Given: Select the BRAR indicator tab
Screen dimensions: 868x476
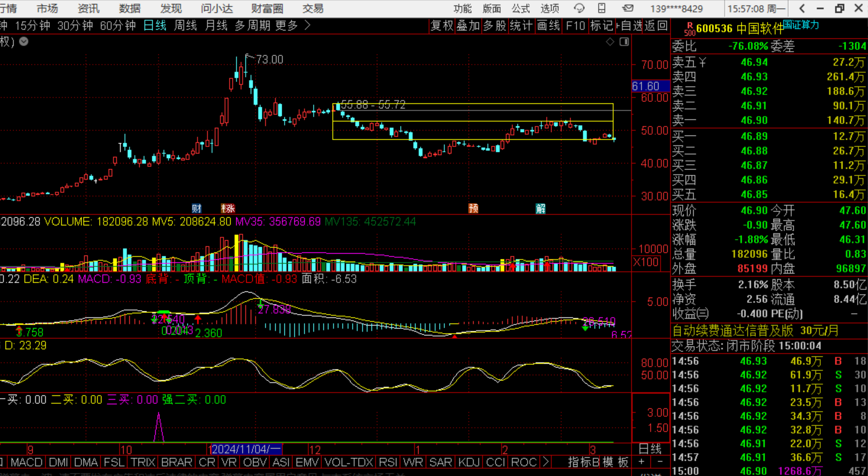Looking at the screenshot, I should point(176,462).
